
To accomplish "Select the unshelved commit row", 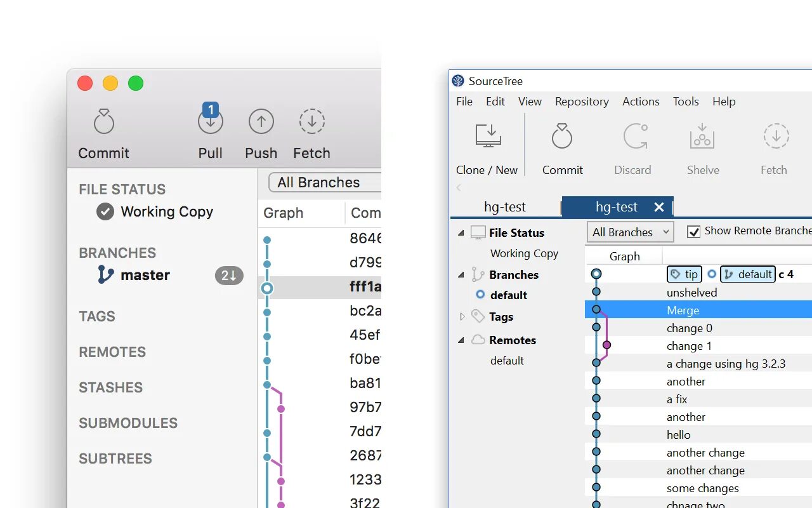I will click(698, 293).
